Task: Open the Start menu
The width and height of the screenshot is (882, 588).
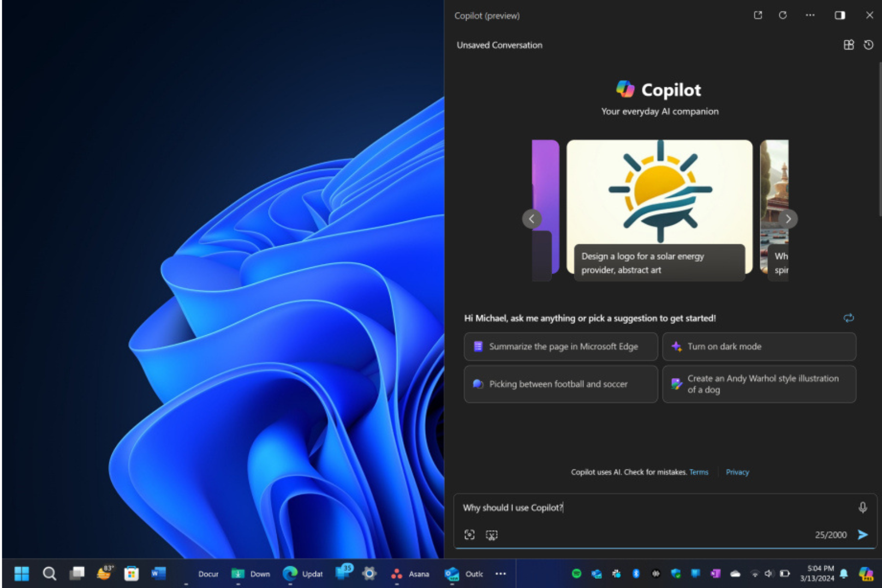Action: [x=21, y=573]
